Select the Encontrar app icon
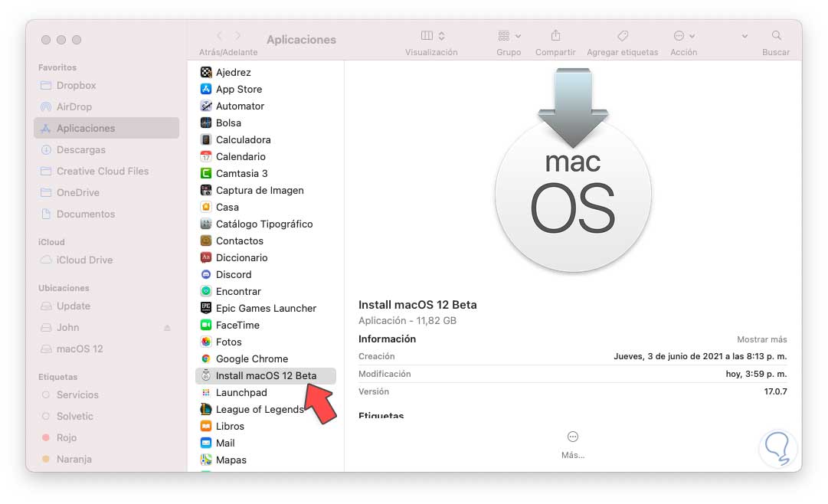This screenshot has height=504, width=828. [206, 292]
